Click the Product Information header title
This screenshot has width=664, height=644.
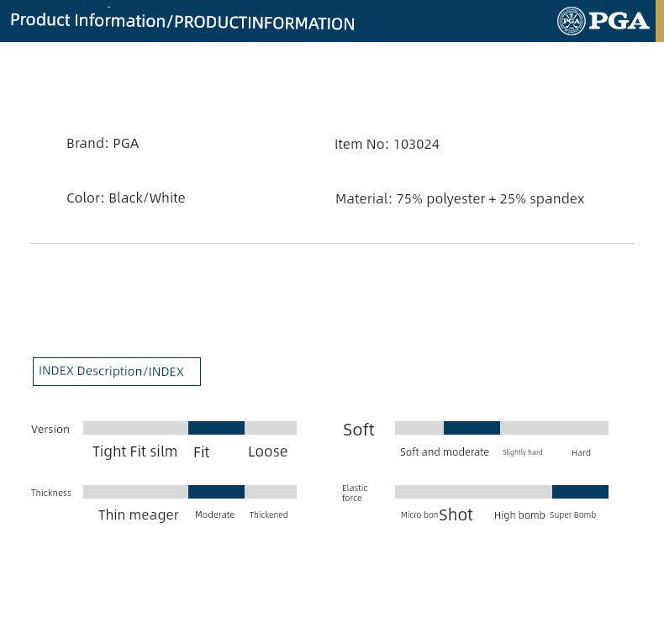[182, 22]
